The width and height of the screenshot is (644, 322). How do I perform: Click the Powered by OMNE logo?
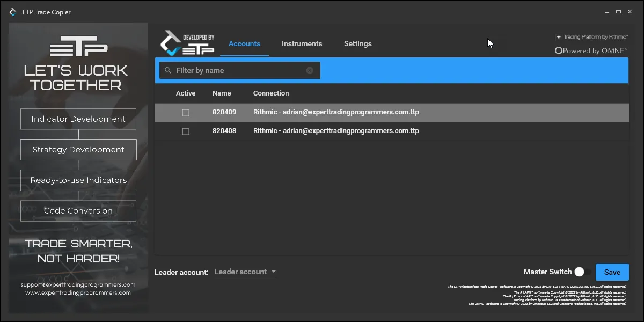[x=591, y=50]
